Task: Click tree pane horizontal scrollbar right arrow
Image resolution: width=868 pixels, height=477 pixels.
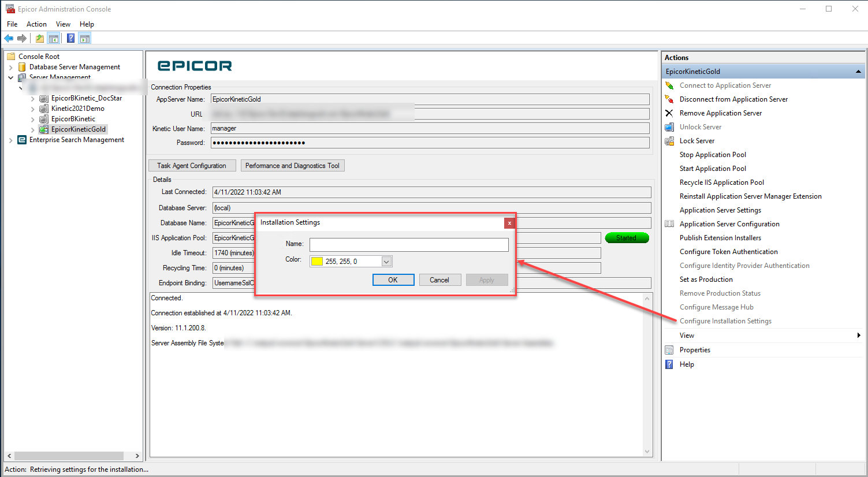Action: [137, 456]
